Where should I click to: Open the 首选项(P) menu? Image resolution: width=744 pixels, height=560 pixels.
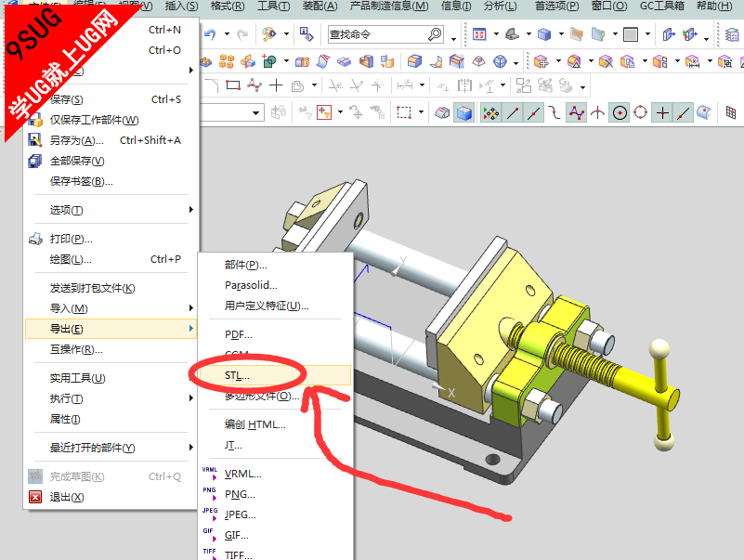556,7
